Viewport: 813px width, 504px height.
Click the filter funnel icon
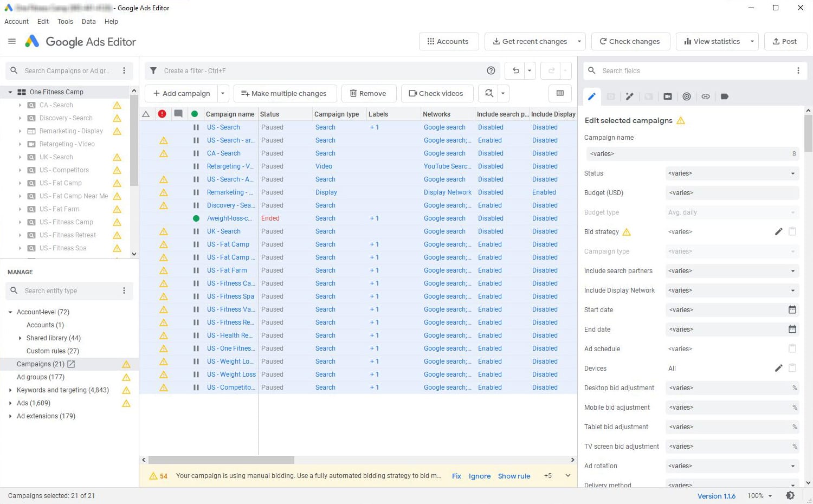pyautogui.click(x=153, y=70)
